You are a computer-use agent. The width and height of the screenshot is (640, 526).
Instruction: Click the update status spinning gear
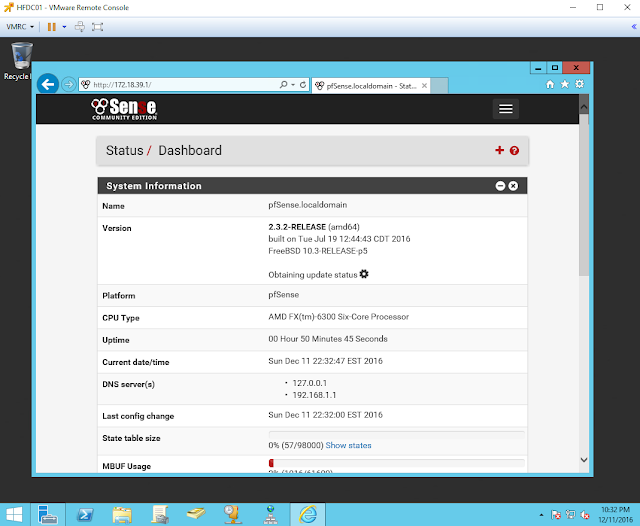pyautogui.click(x=364, y=274)
